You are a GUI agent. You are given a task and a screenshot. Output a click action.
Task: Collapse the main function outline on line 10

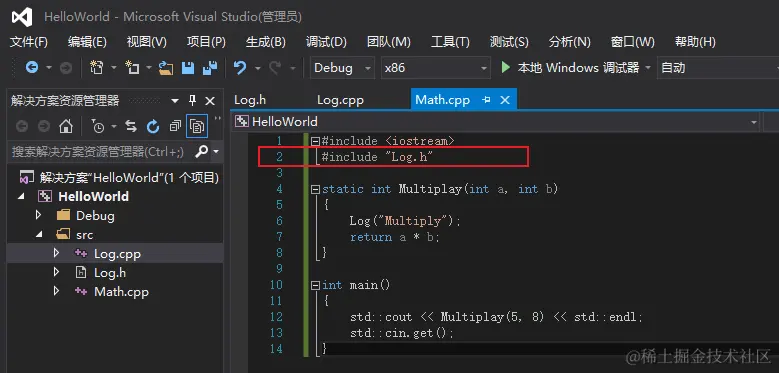[x=315, y=285]
